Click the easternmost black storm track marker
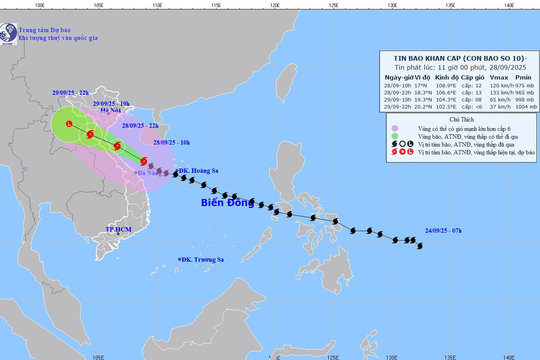Image resolution: width=540 pixels, height=360 pixels. (420, 246)
